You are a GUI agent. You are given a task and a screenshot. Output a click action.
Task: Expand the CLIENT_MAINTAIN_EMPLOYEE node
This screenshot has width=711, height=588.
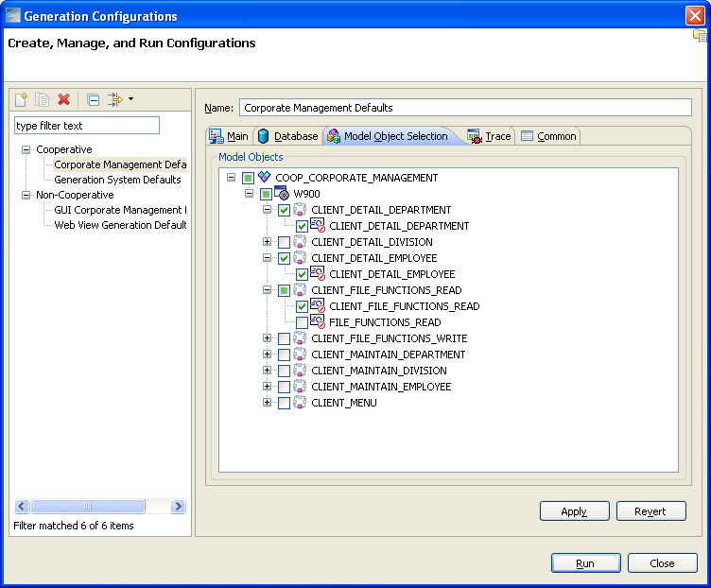coord(267,387)
